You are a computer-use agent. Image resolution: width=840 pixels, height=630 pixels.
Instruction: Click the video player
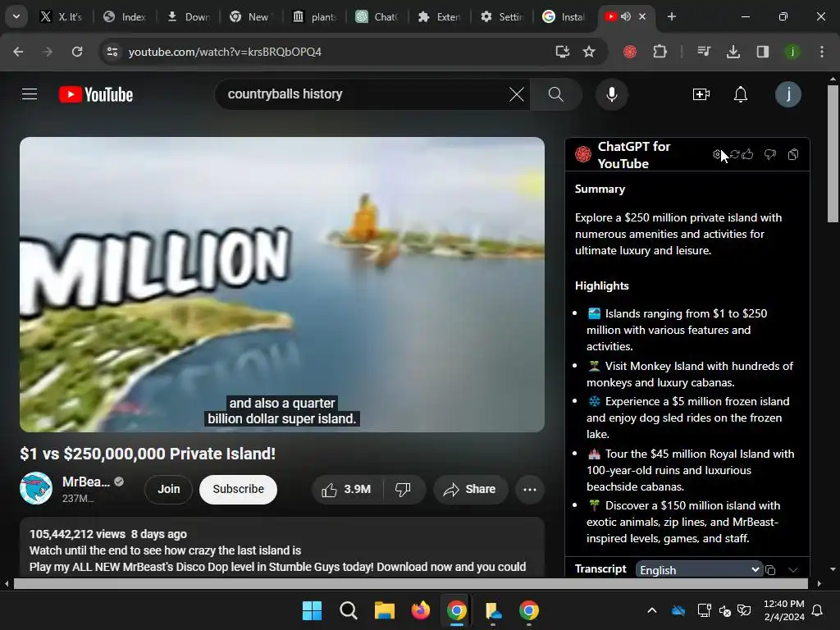[x=282, y=285]
